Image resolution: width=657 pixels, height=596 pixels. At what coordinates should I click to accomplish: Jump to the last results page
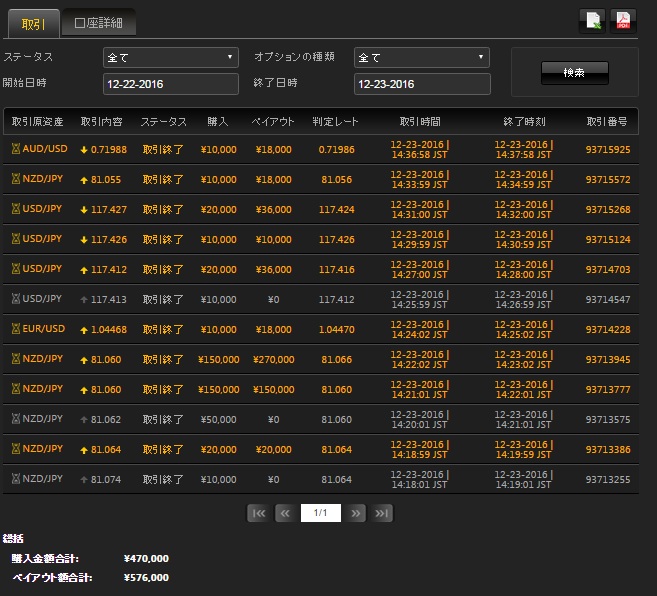[x=383, y=513]
